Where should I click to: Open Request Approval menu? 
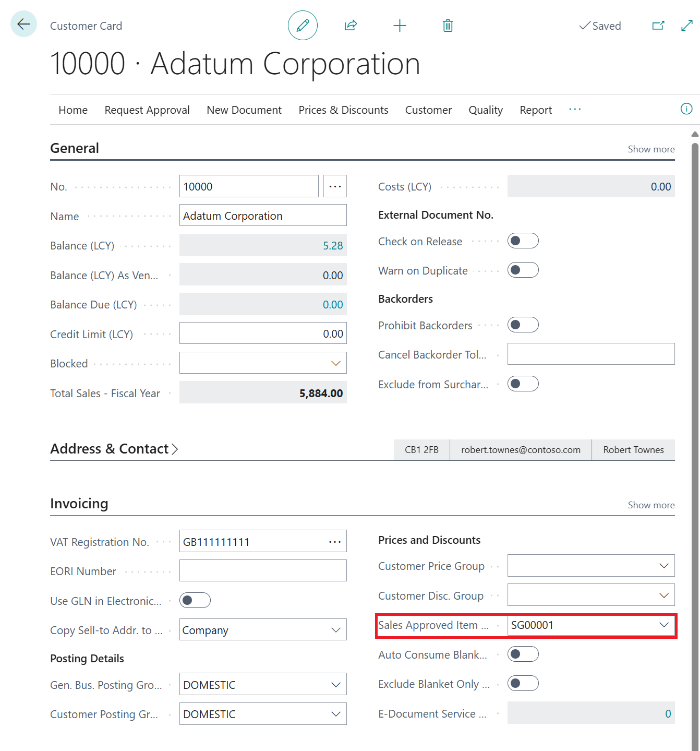point(147,110)
